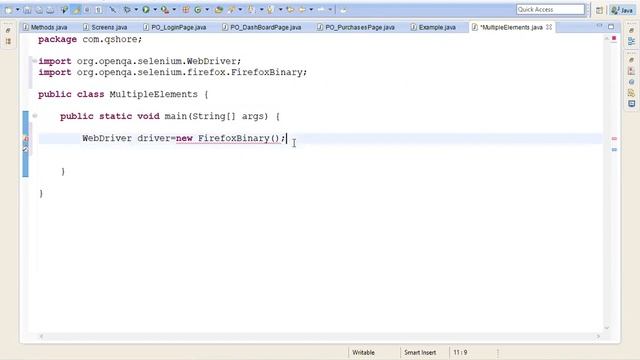Screen dimensions: 640x360
Task: Click Last Edit Location toolbar icon
Action: tap(290, 9)
